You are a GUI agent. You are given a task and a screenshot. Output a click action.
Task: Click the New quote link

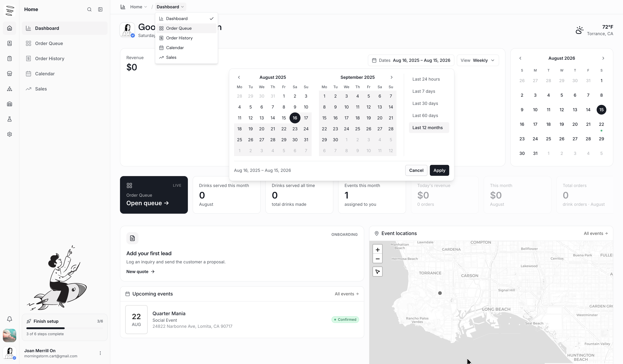(140, 272)
